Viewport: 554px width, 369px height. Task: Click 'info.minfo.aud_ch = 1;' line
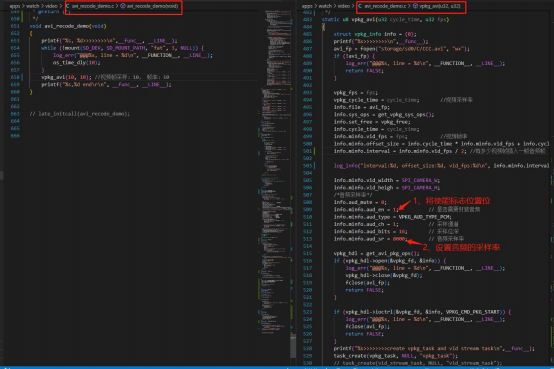366,224
